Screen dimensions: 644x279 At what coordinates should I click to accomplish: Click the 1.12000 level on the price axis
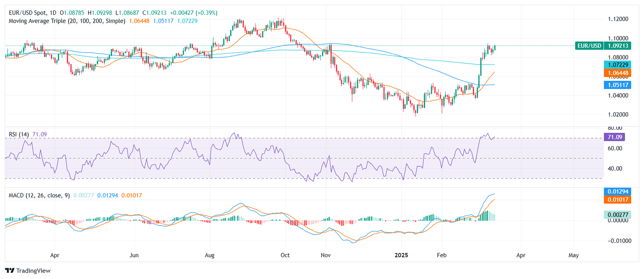coord(618,19)
